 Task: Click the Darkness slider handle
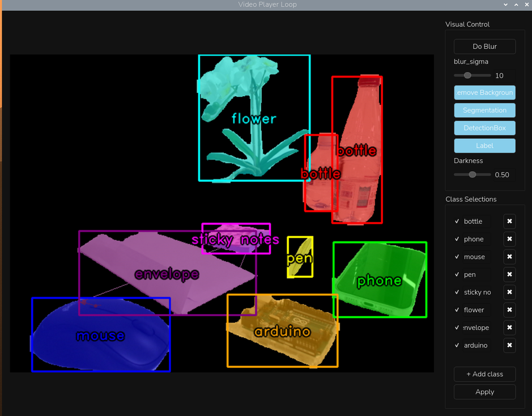pyautogui.click(x=473, y=175)
